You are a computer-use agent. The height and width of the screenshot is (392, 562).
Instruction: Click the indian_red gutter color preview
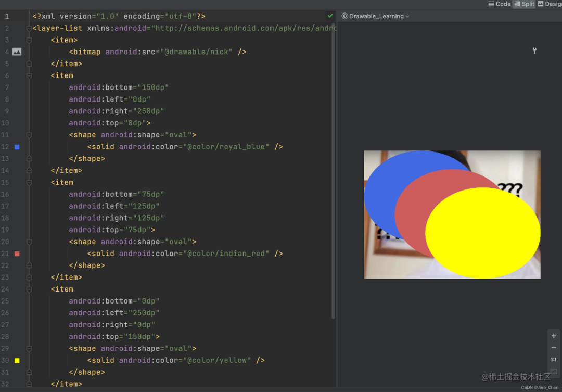[17, 254]
